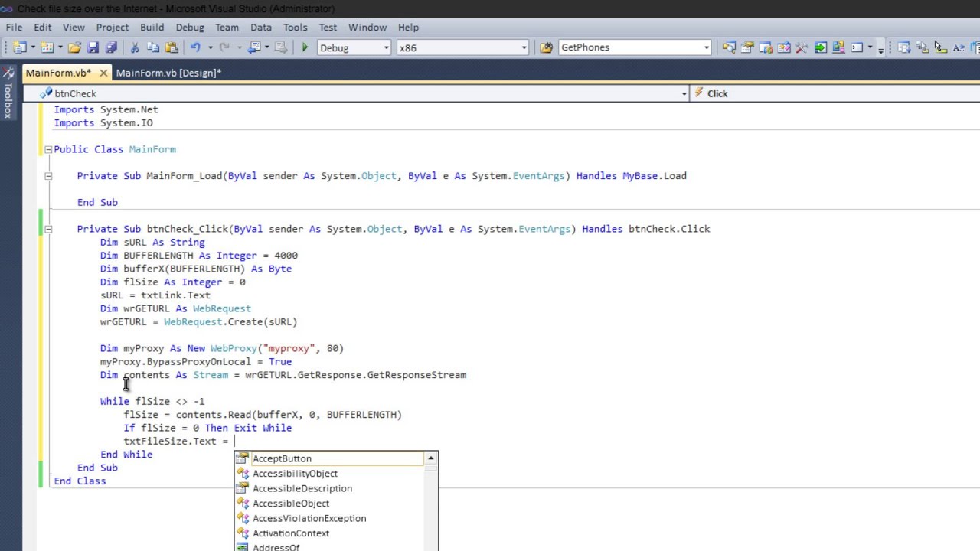Select ActivationContext in the IntelliSense list
Image resolution: width=980 pixels, height=551 pixels.
point(328,533)
